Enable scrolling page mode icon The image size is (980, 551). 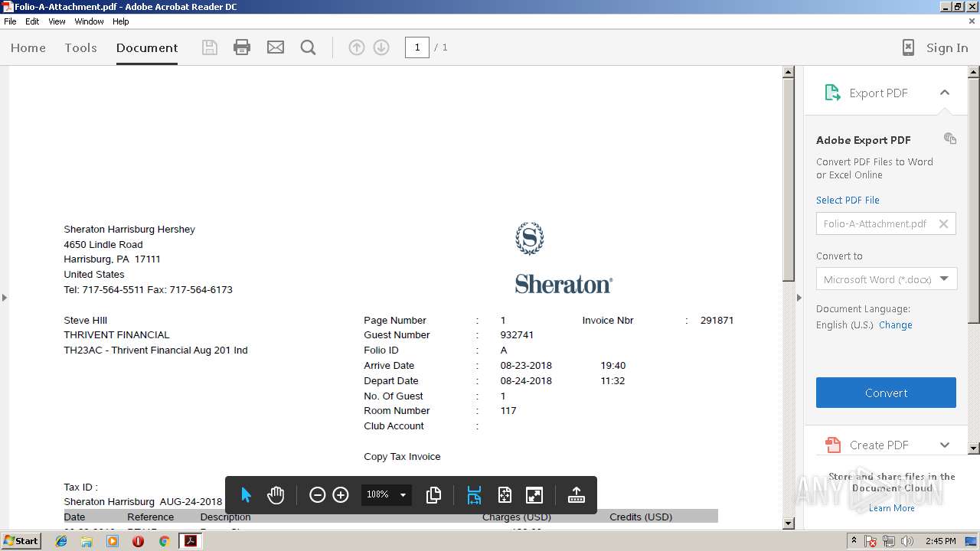[x=474, y=495]
